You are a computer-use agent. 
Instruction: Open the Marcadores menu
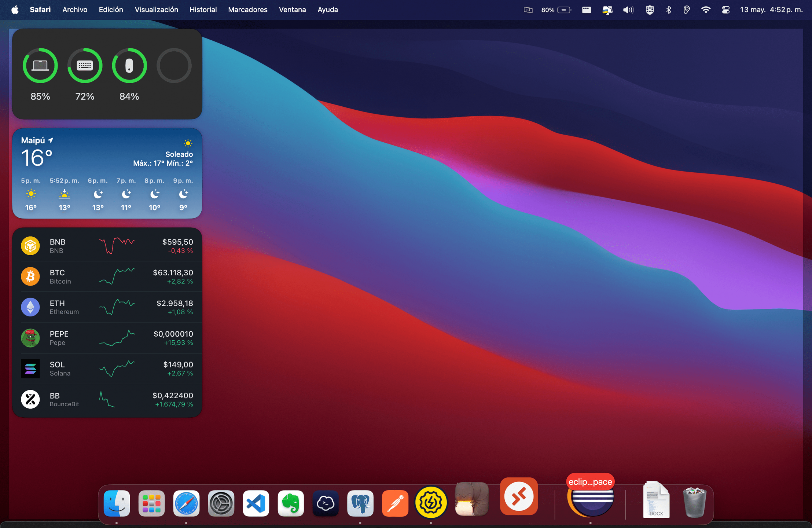[247, 10]
